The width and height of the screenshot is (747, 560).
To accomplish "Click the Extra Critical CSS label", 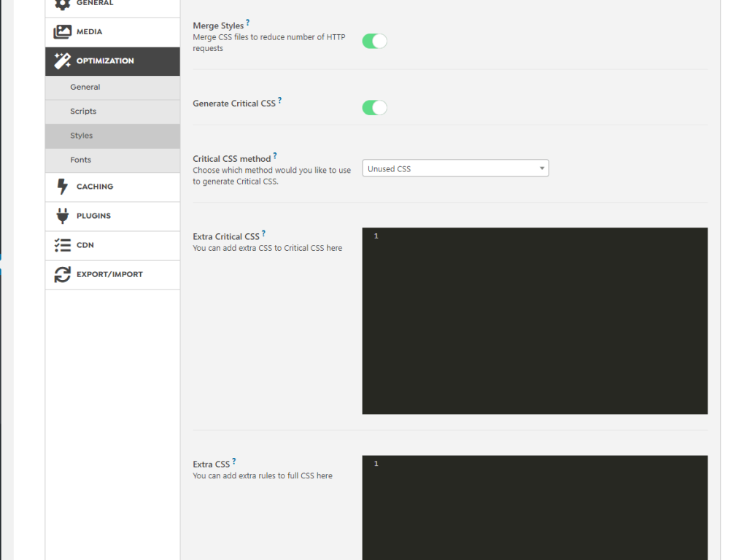I will [x=226, y=237].
